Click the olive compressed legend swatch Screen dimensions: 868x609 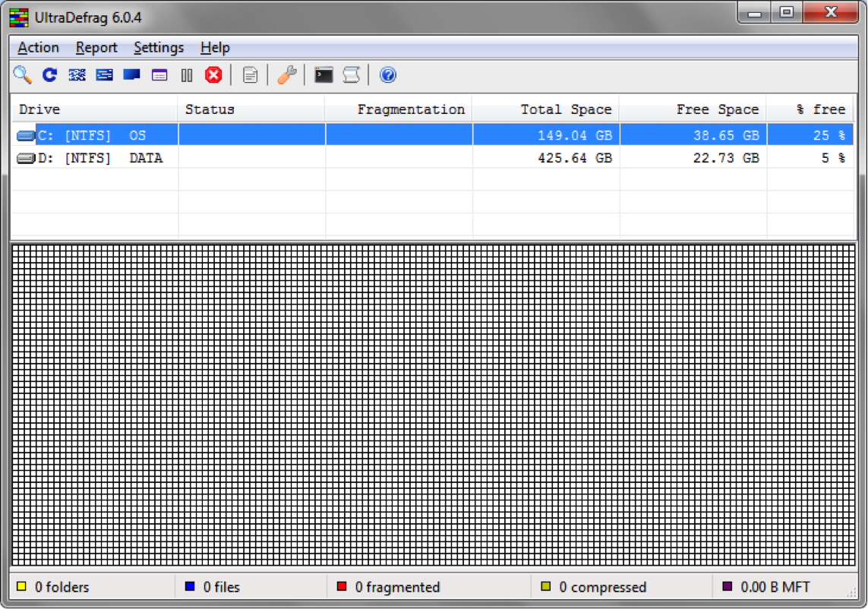pyautogui.click(x=546, y=586)
